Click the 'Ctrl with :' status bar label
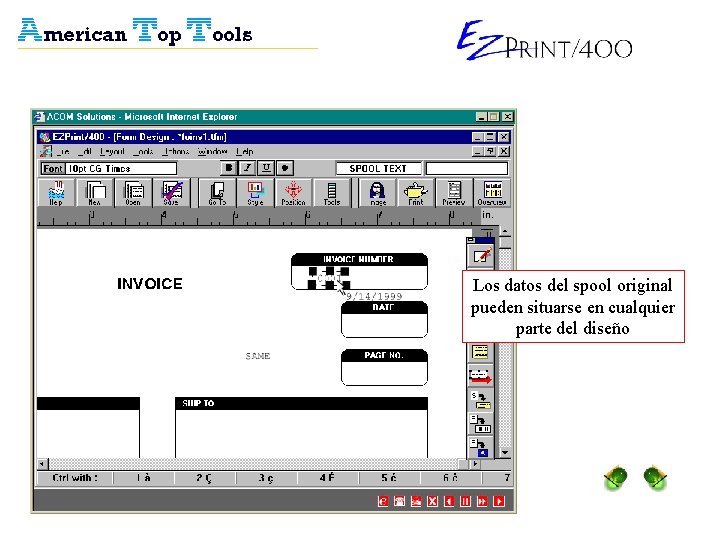 [75, 478]
